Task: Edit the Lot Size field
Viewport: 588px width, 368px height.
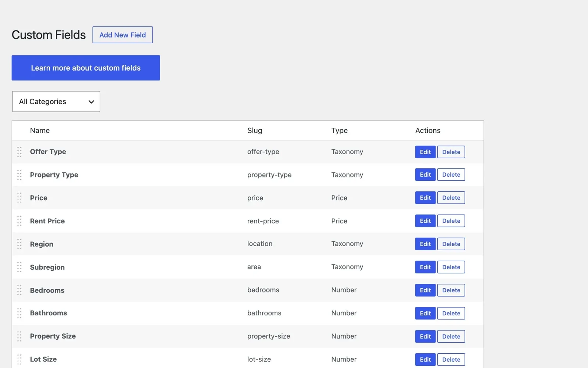Action: [x=425, y=360]
